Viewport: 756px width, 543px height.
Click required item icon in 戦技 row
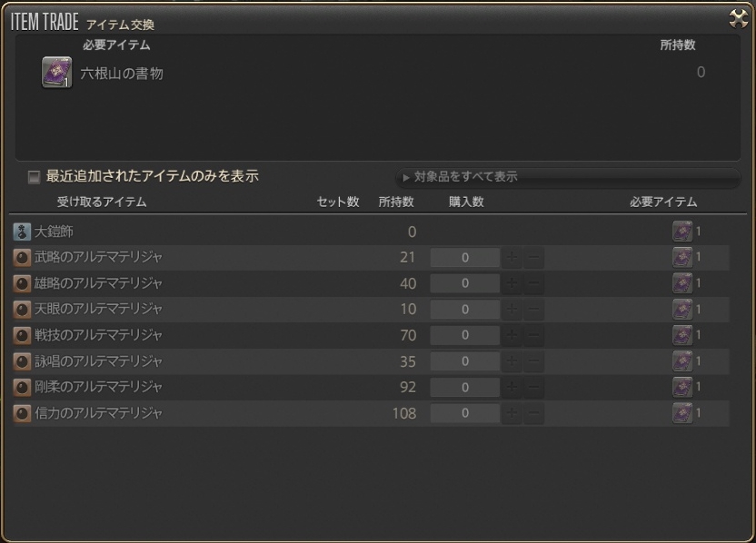pyautogui.click(x=681, y=336)
